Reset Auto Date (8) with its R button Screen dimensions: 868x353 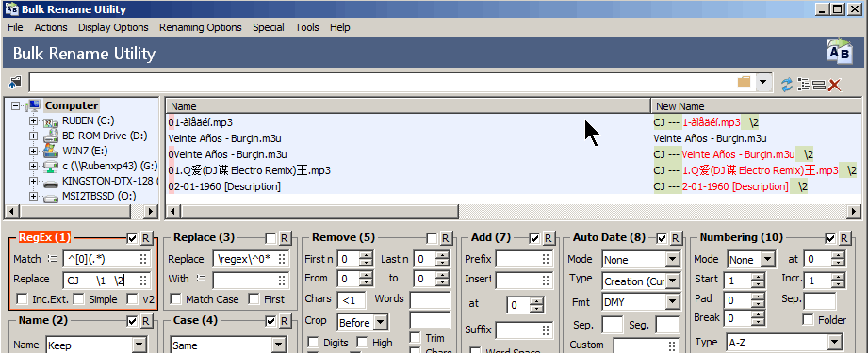(x=676, y=238)
